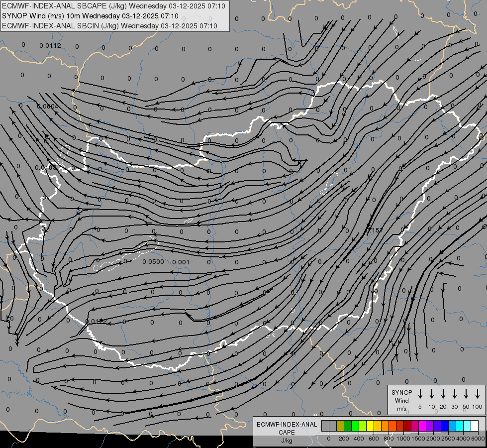487x448 pixels.
Task: Select the pure blue CAPE swatch before 2500
Action: 444,426
